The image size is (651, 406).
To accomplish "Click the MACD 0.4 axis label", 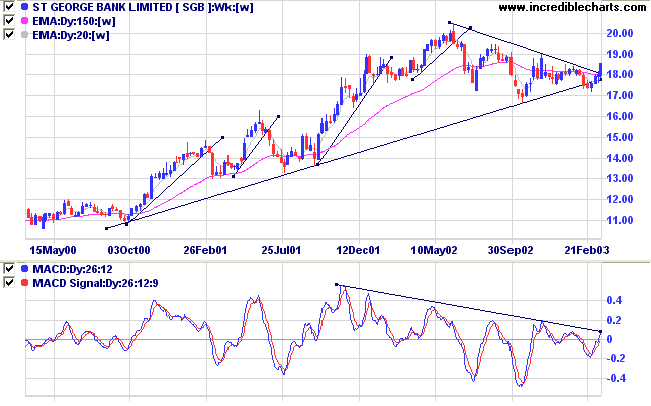I will [614, 300].
